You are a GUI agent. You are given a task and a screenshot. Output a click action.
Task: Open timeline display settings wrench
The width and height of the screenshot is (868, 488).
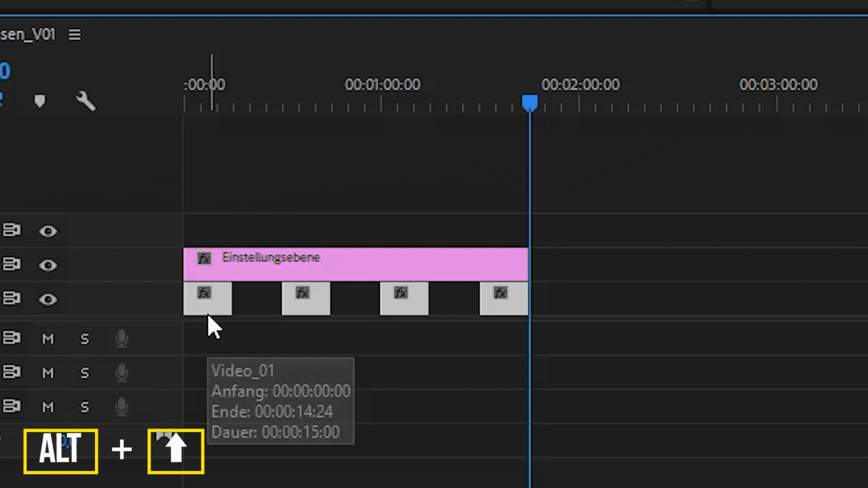tap(85, 101)
